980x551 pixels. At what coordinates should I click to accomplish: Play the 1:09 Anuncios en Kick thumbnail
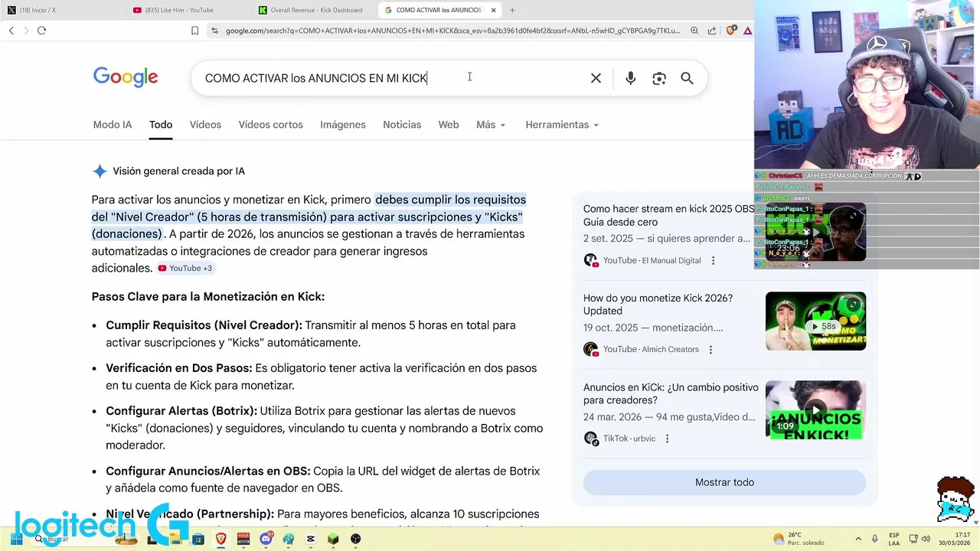(815, 410)
